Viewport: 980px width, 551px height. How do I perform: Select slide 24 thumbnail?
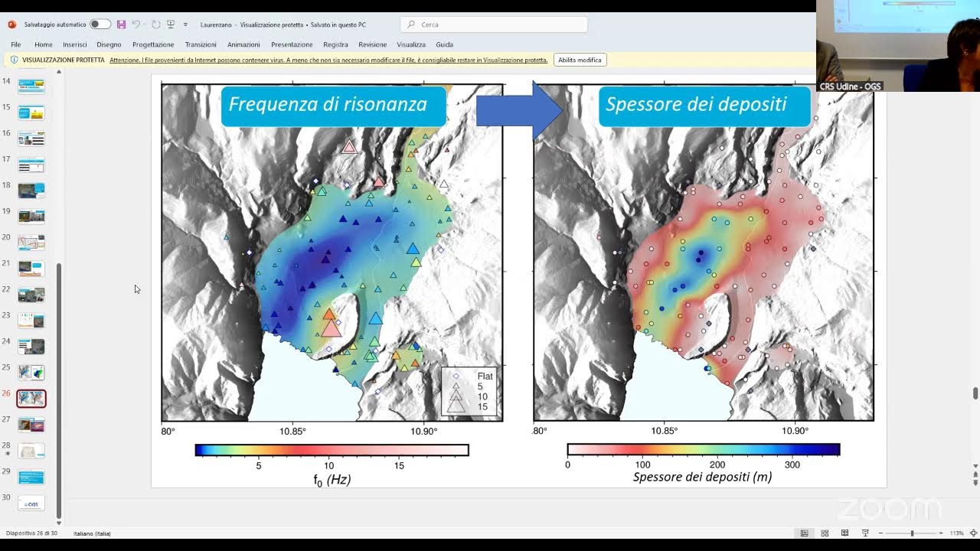coord(31,347)
